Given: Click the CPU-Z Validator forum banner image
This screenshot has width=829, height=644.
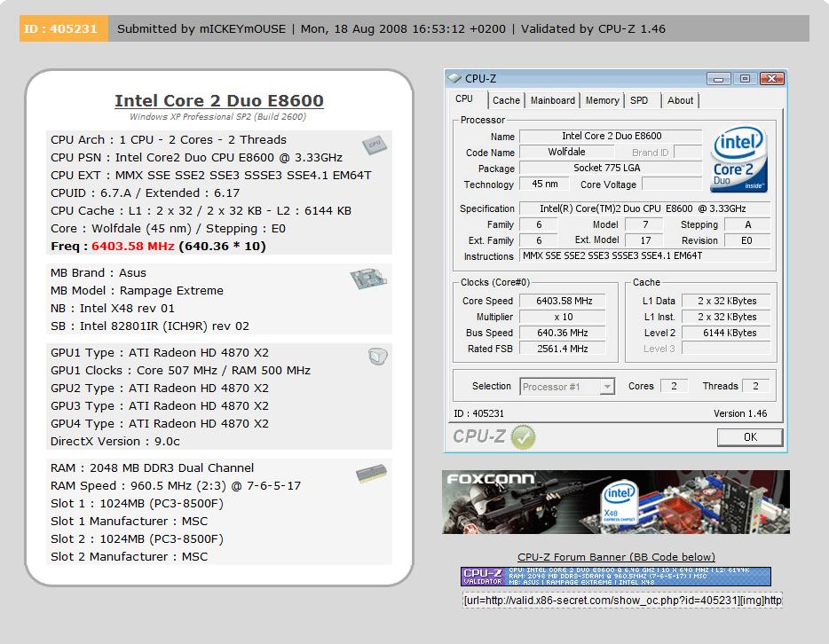Looking at the screenshot, I should click(616, 577).
